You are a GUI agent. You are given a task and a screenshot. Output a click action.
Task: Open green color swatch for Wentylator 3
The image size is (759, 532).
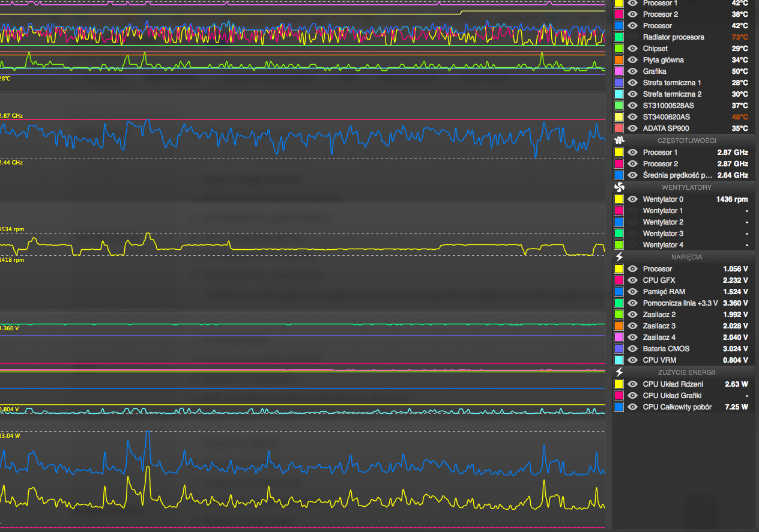[619, 234]
